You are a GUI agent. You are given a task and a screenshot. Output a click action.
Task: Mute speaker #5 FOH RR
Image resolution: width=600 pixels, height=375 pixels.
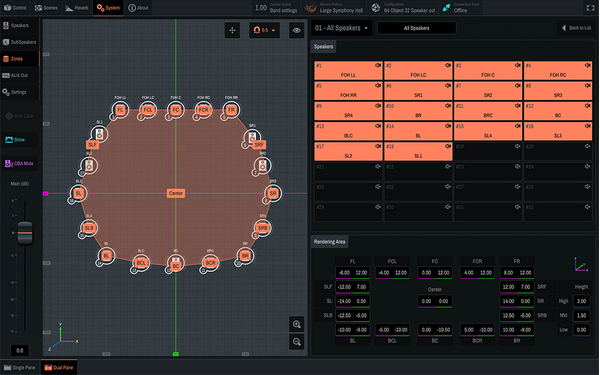pos(378,86)
